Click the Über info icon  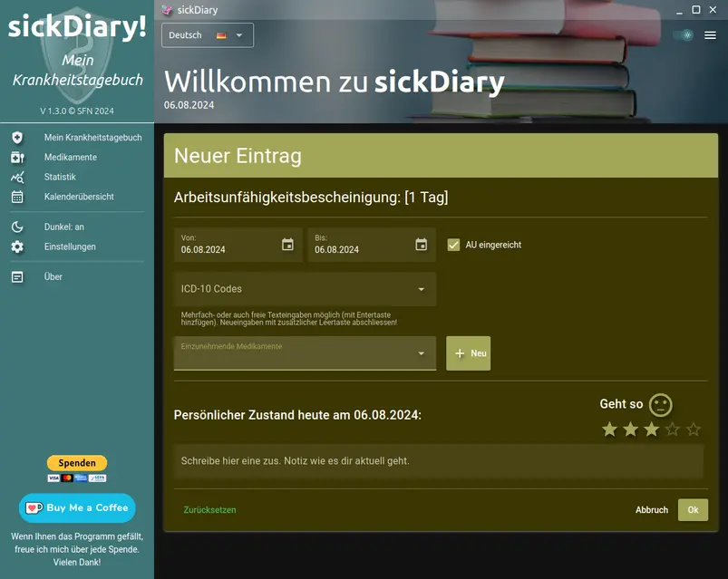(x=17, y=277)
